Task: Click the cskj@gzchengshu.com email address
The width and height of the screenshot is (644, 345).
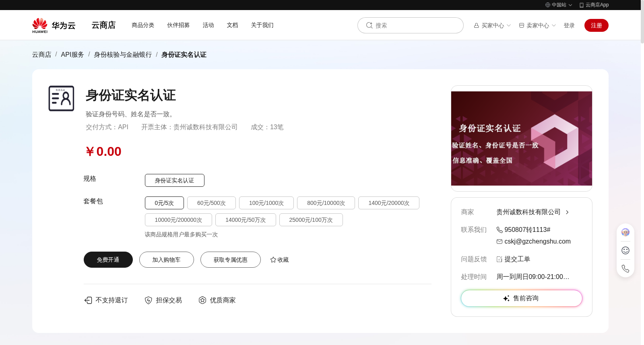Action: (538, 242)
